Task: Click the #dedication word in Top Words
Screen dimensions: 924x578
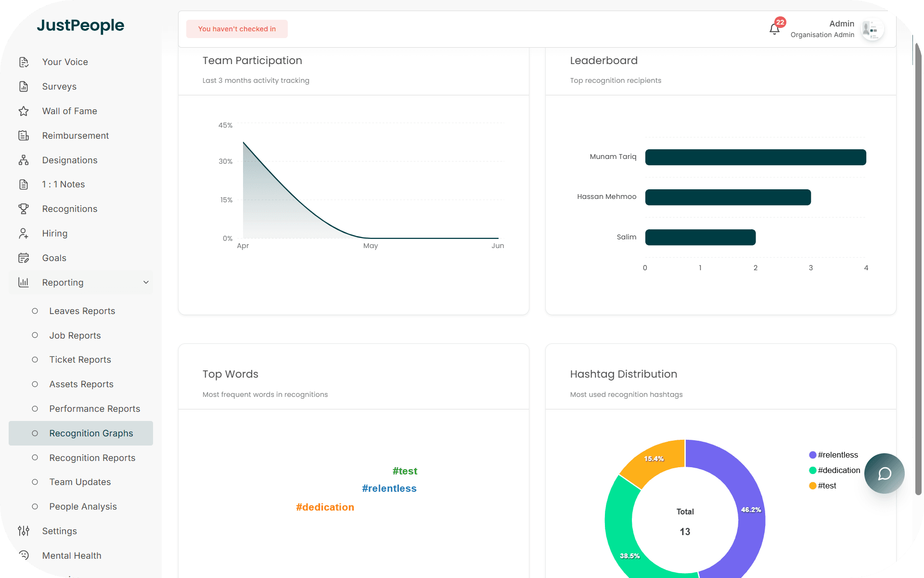Action: point(325,507)
